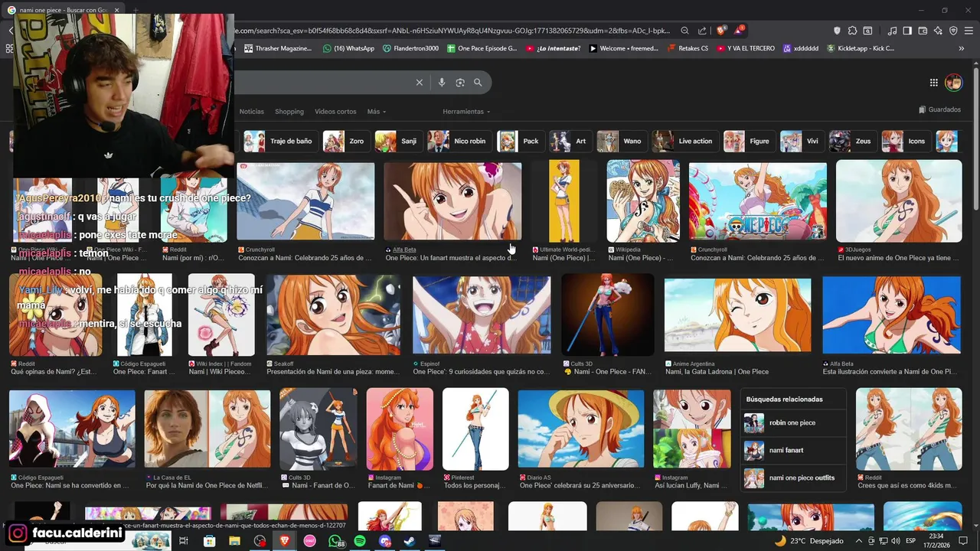Screen dimensions: 980x551
Task: Select the Wano filter chip
Action: click(x=621, y=141)
